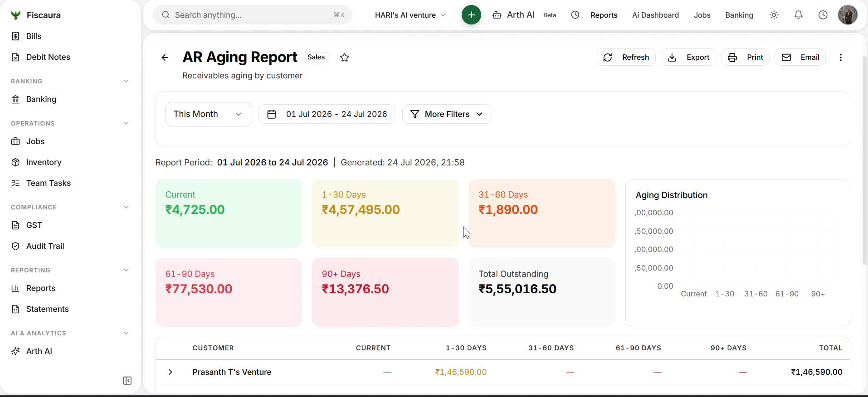Expand the Prasanth T's Venture row
Viewport: 868px width, 397px height.
[x=171, y=372]
